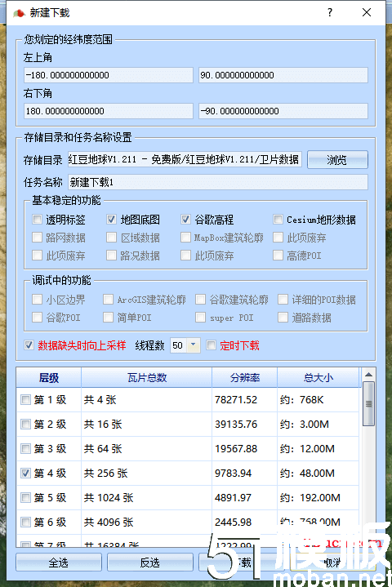Toggle the 路况数据 checkbox
Viewport: 392px width, 587px height.
click(111, 255)
